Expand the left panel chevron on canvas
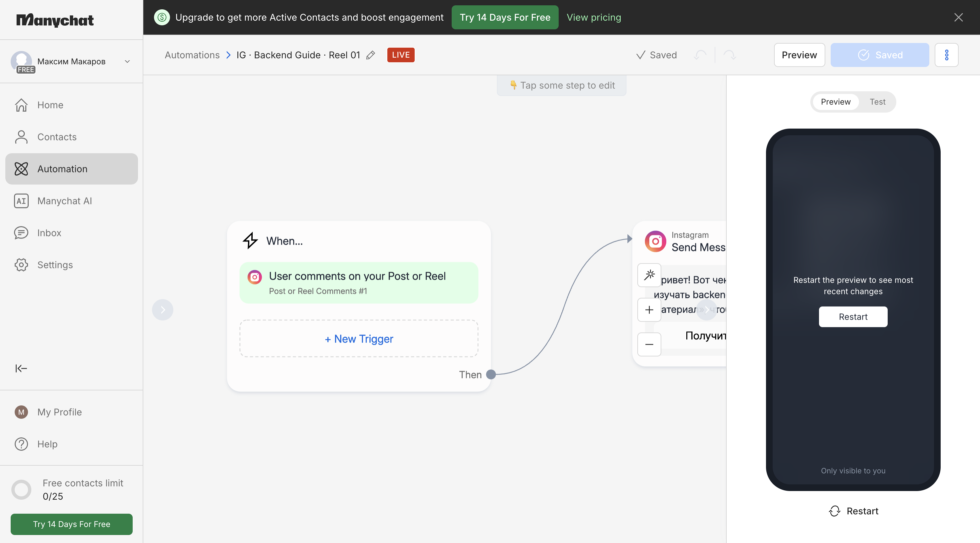980x543 pixels. 163,310
